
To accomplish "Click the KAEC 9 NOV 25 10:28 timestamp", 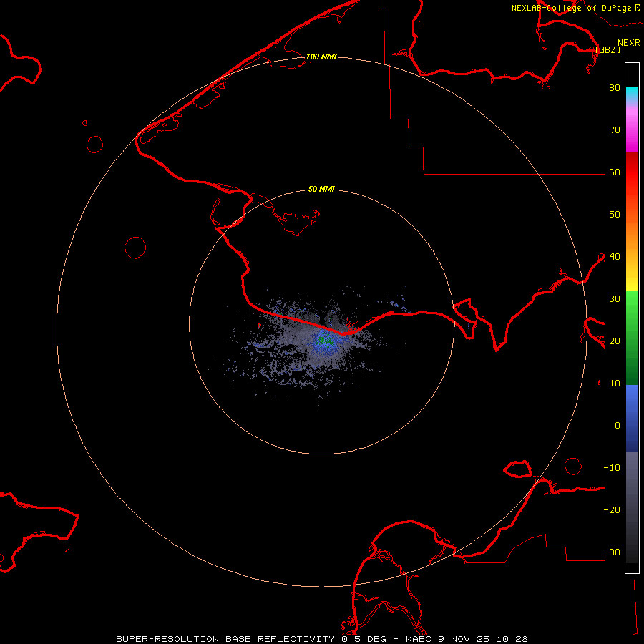I will 467,639.
